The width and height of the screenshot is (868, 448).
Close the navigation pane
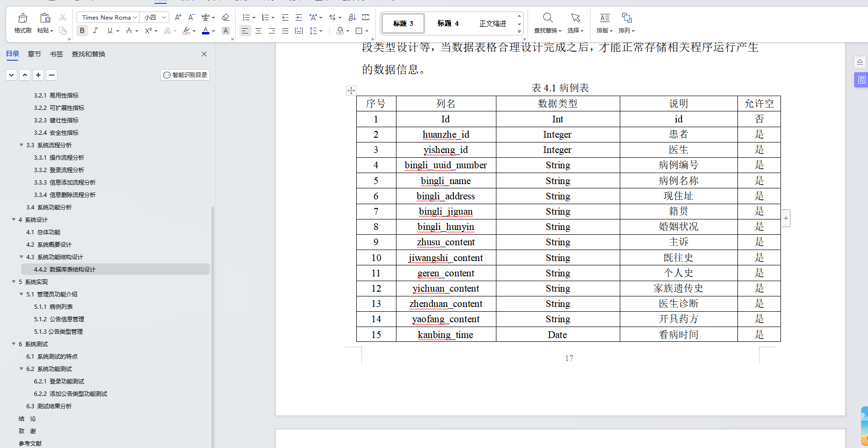coord(204,54)
